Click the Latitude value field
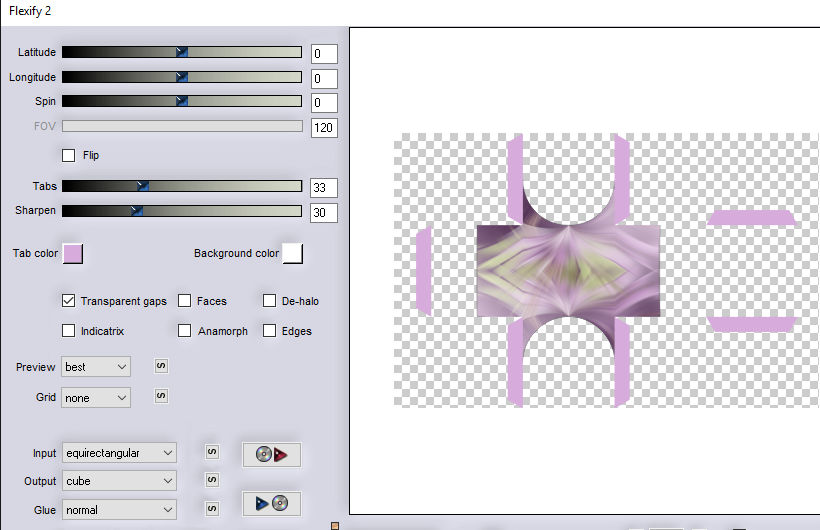The width and height of the screenshot is (820, 530). tap(324, 54)
